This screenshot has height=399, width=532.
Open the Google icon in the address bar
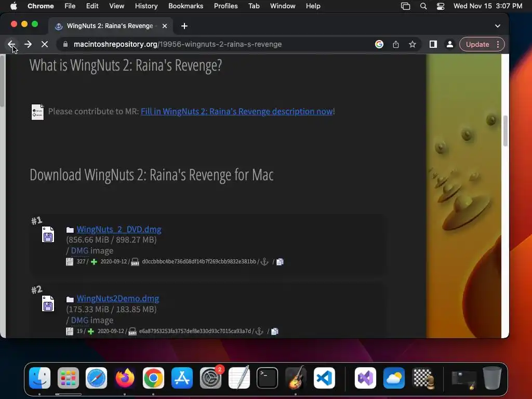coord(379,44)
